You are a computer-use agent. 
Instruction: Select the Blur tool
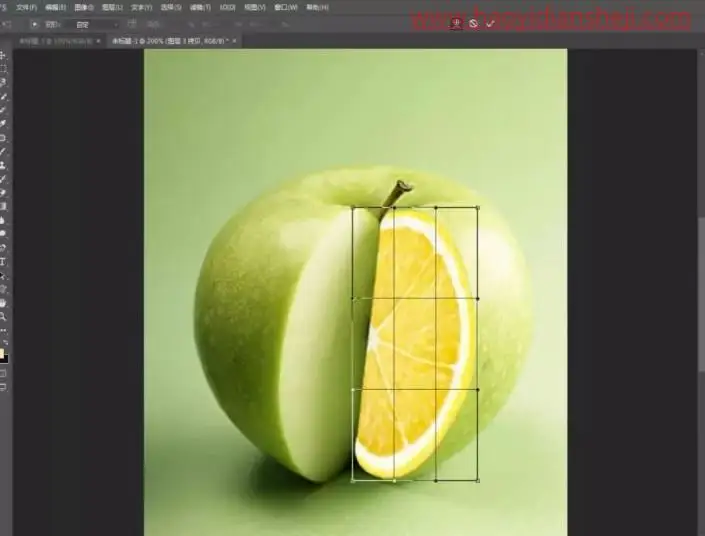[3, 220]
